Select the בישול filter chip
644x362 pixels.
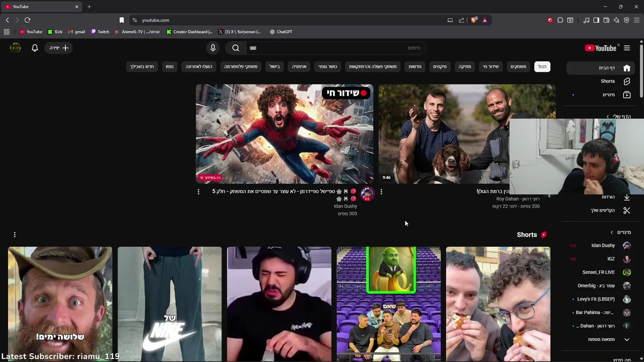pos(274,66)
